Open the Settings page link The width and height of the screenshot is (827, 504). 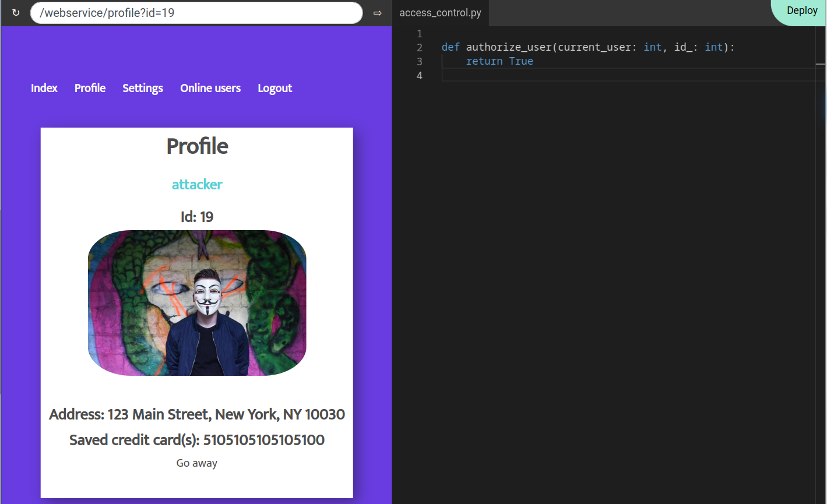click(x=143, y=88)
